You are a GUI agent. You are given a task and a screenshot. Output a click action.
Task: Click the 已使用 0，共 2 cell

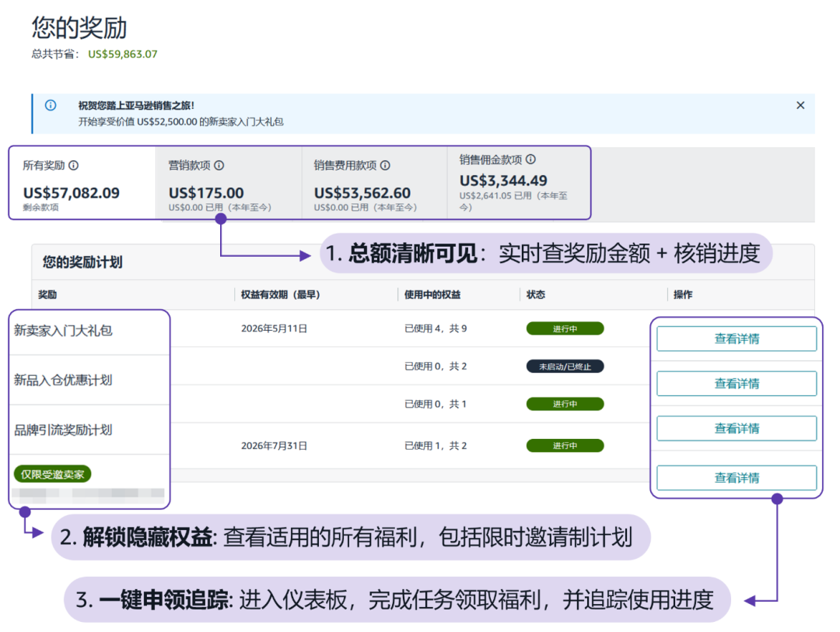pos(436,366)
